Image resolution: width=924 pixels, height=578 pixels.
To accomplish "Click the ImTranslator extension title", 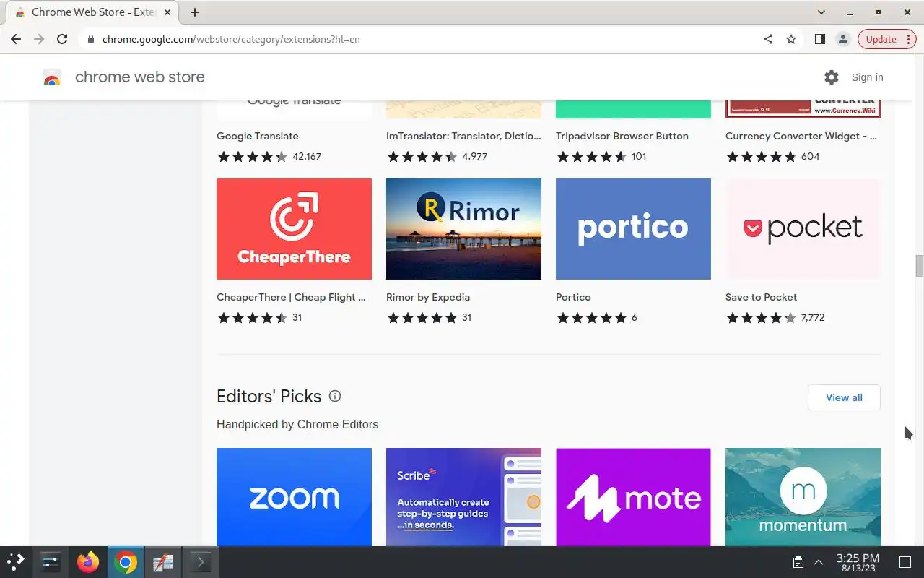I will tap(463, 136).
